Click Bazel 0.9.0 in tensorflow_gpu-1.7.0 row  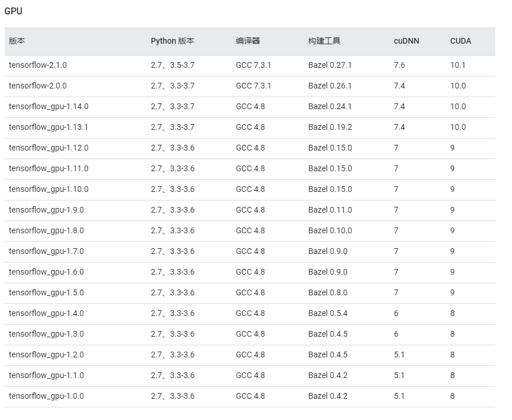[x=328, y=251]
